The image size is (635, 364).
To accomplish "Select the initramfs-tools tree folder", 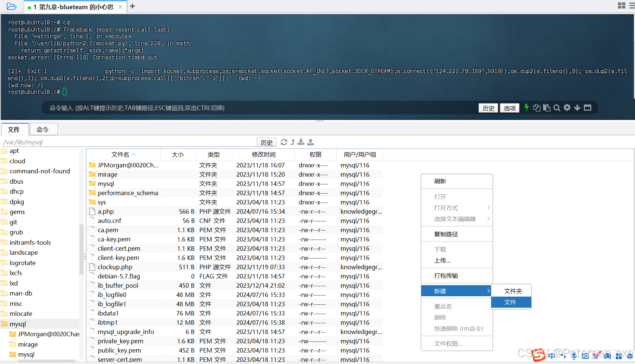I will [40, 243].
